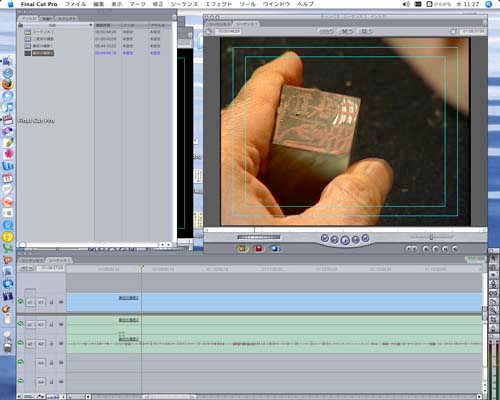Screen dimensions: 500x400
Task: Open the Trash in the Dock
Action: [x=7, y=347]
